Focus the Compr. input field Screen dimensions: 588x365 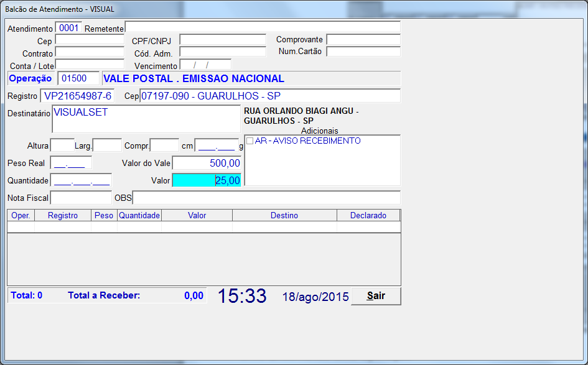pos(165,145)
